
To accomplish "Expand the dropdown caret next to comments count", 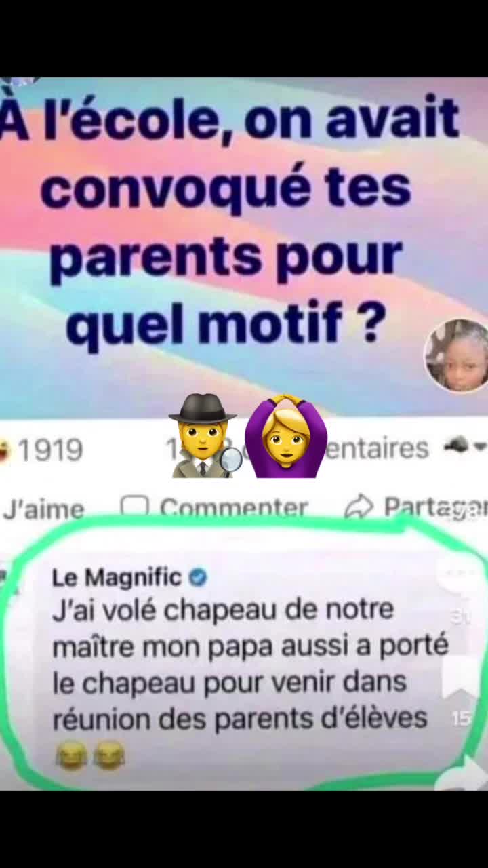I will click(x=480, y=448).
